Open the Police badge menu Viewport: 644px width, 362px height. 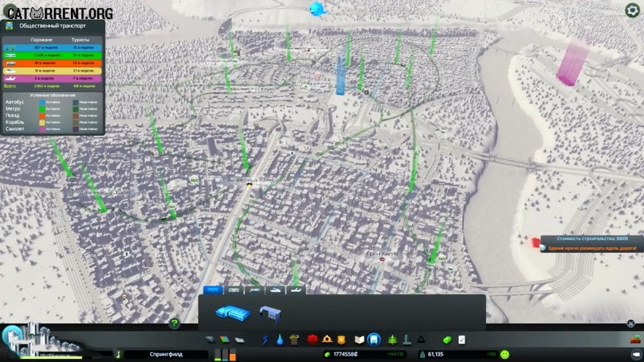(341, 340)
